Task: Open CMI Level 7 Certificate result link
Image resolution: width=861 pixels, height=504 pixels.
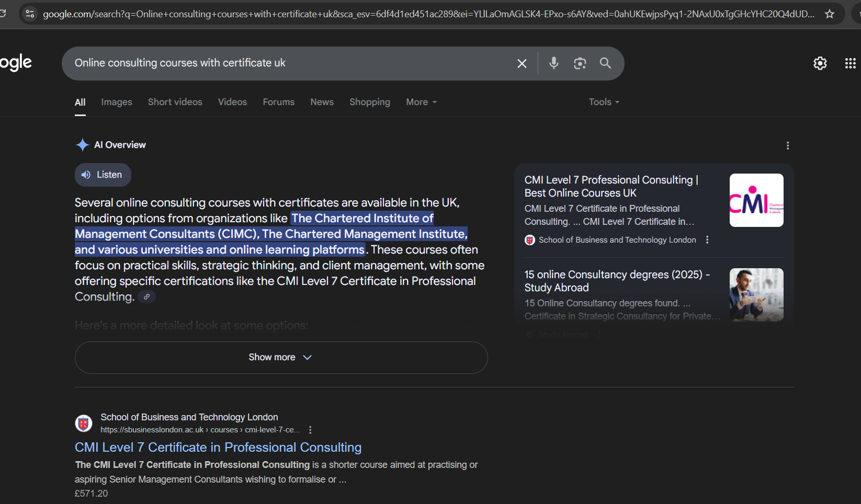Action: pos(218,448)
